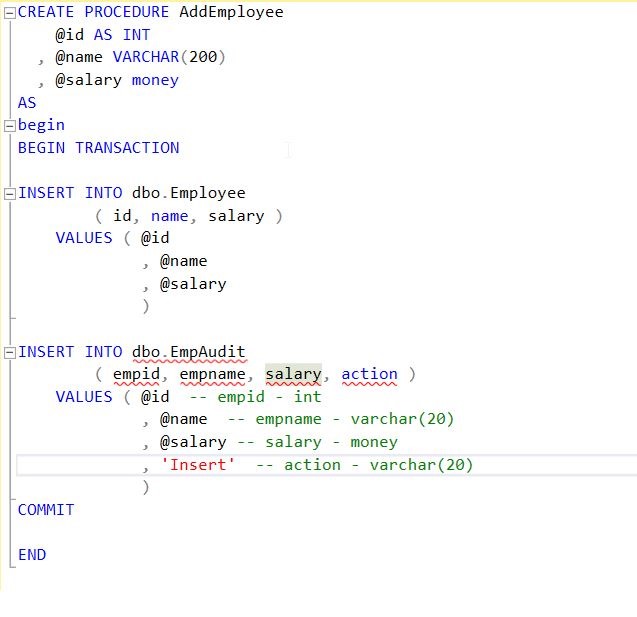Click the highlighted salary column in EmpAudit
The width and height of the screenshot is (637, 617).
pos(293,374)
